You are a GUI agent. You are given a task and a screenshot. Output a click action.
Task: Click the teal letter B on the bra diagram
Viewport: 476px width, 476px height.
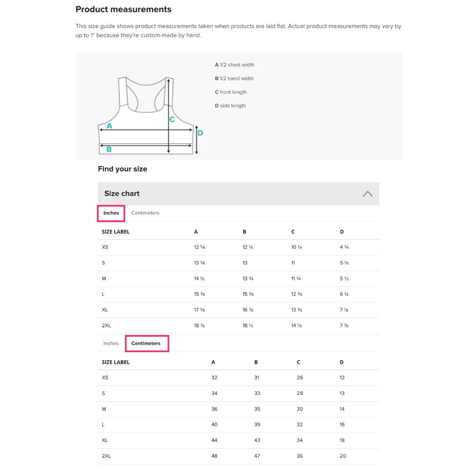(x=109, y=149)
